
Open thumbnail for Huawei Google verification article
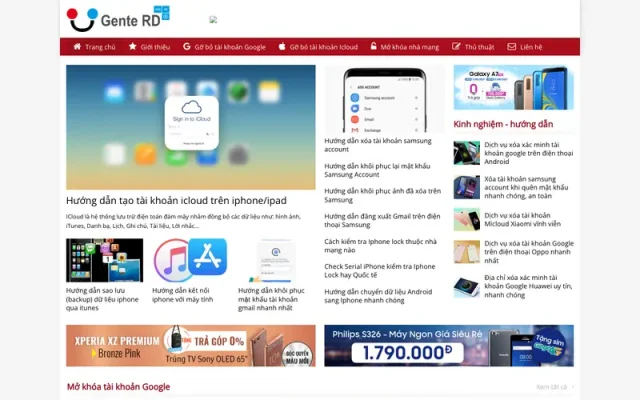pos(467,286)
